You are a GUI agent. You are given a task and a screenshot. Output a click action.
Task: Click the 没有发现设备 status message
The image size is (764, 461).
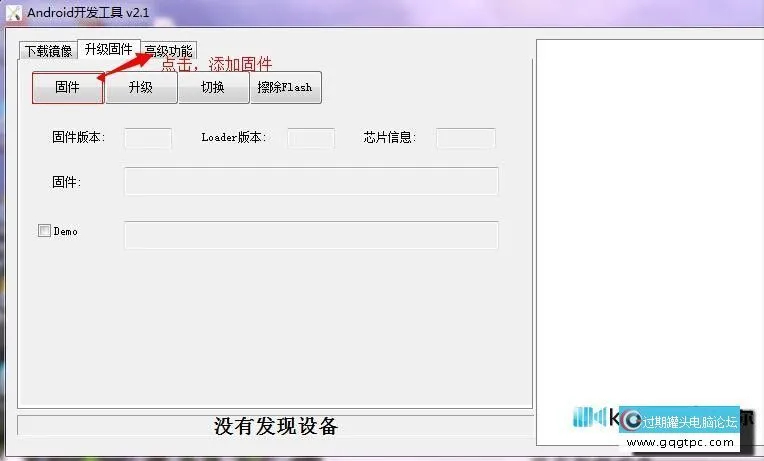276,426
